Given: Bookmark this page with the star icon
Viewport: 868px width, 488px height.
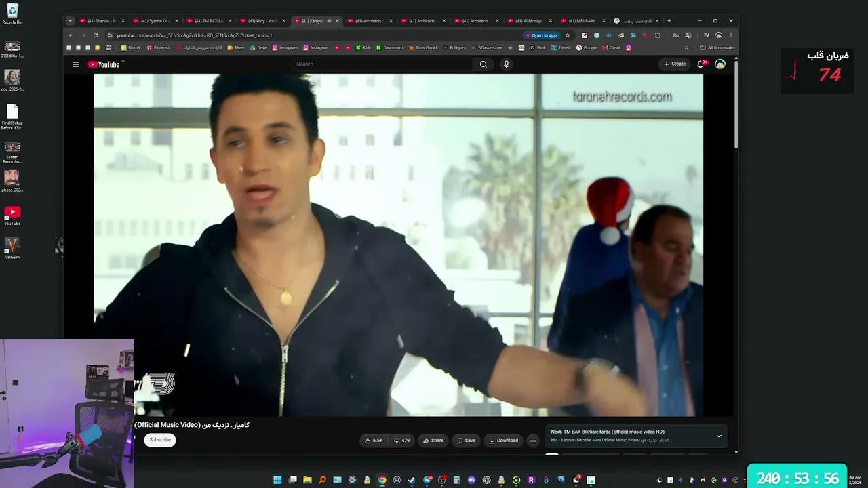Looking at the screenshot, I should [x=567, y=35].
